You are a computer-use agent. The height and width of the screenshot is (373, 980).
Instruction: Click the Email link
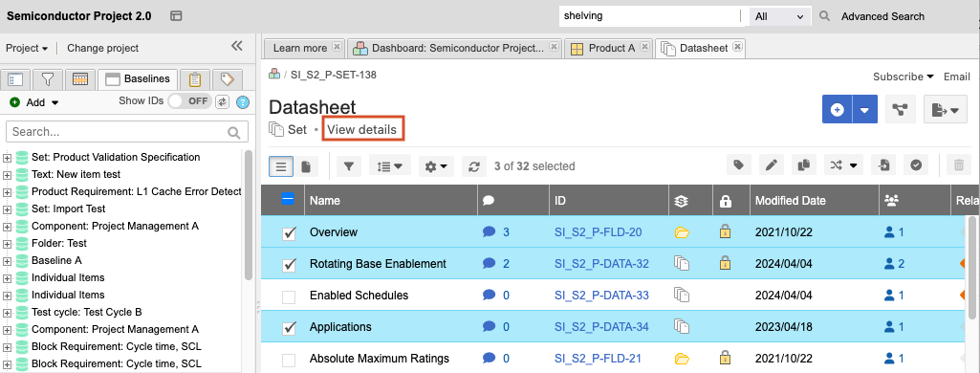tap(956, 77)
